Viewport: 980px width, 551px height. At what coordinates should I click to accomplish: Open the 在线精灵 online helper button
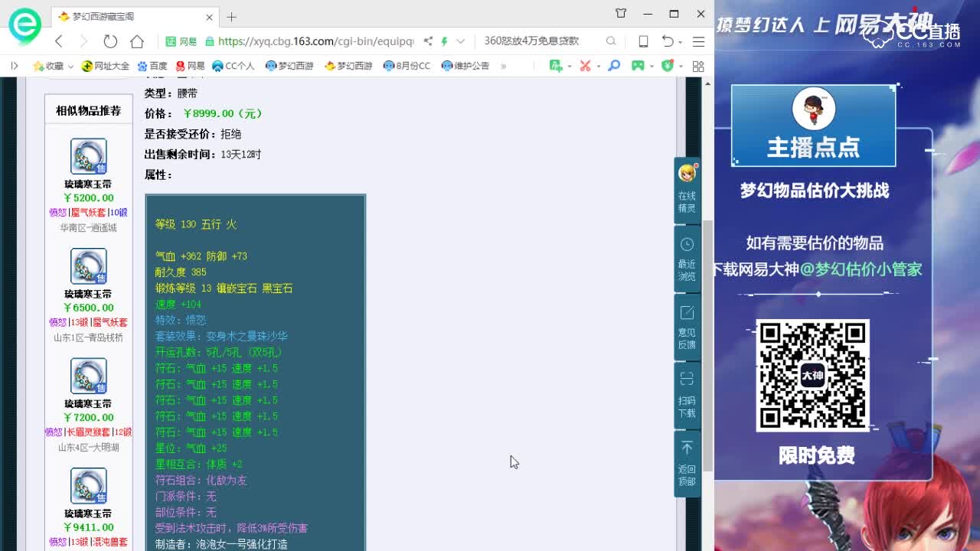(687, 190)
